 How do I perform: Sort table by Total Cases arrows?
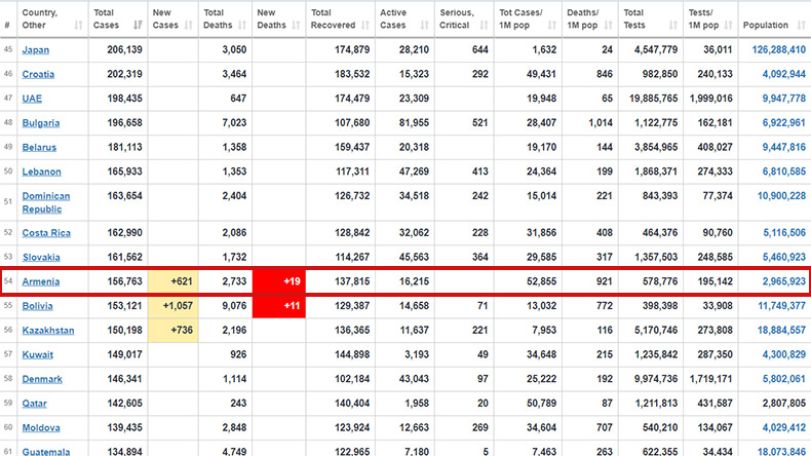138,25
